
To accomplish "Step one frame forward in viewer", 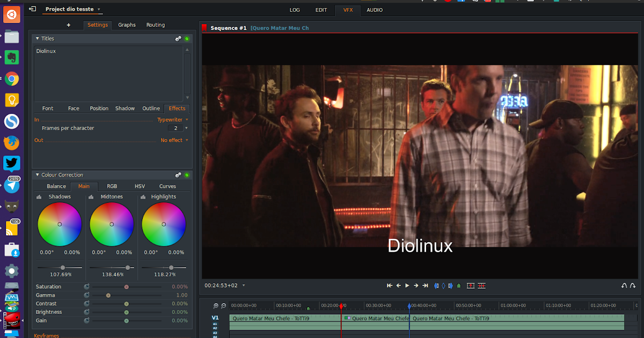I will pyautogui.click(x=416, y=286).
